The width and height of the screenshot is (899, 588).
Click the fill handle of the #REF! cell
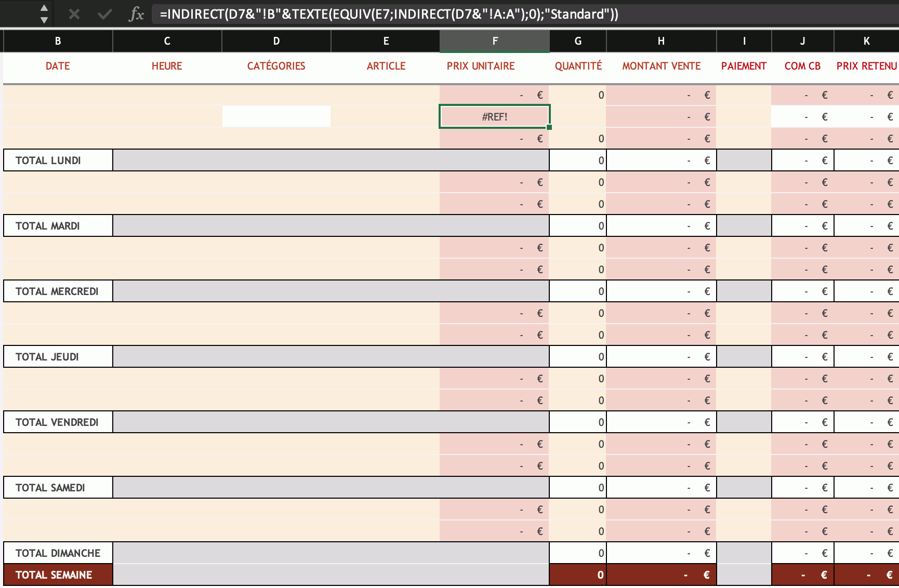[x=549, y=127]
